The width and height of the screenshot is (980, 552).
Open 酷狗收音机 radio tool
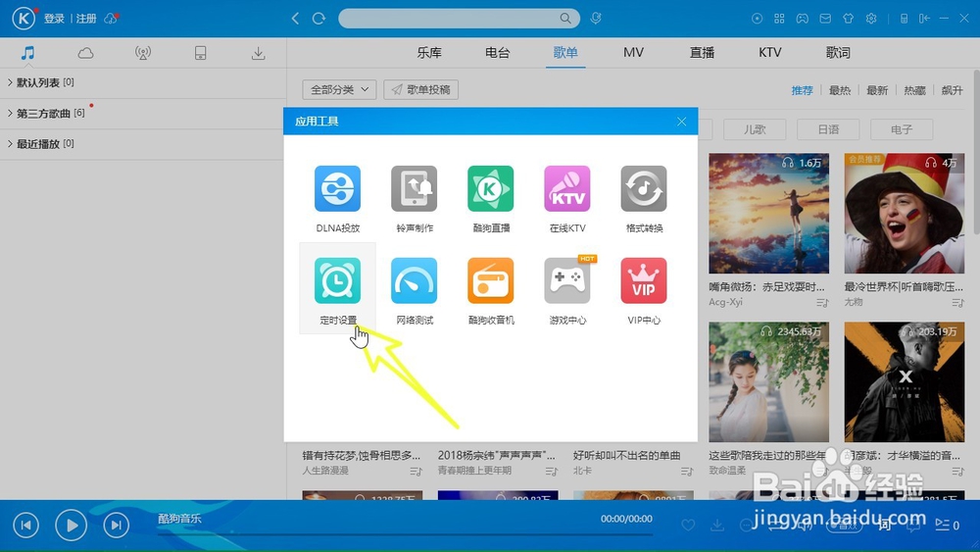[x=491, y=290]
